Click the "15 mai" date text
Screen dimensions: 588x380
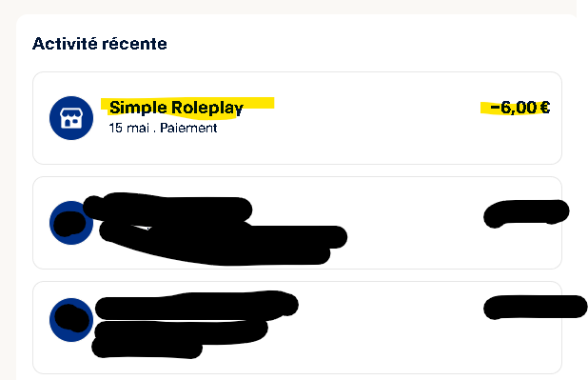point(128,128)
